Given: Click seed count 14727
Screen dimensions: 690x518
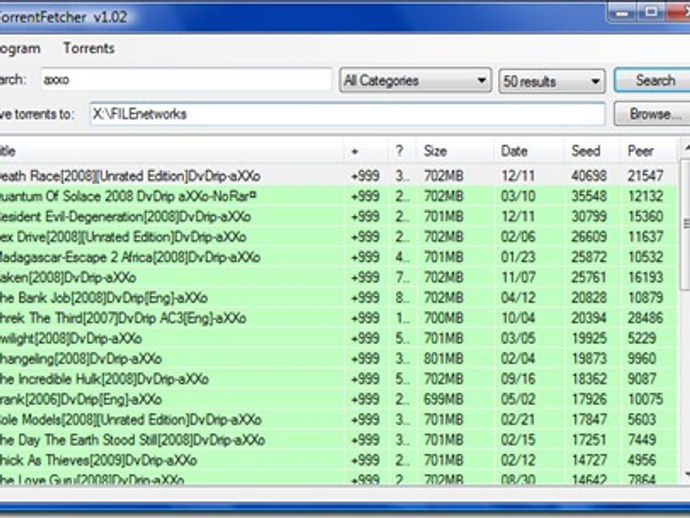Looking at the screenshot, I should [589, 460].
